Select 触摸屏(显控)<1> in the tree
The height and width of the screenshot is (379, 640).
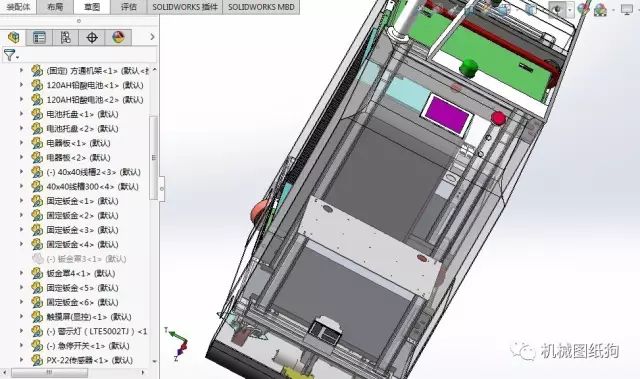(x=89, y=317)
